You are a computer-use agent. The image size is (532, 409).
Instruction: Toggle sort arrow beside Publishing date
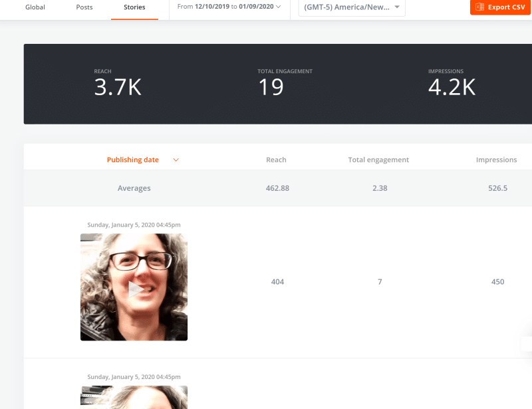coord(176,160)
